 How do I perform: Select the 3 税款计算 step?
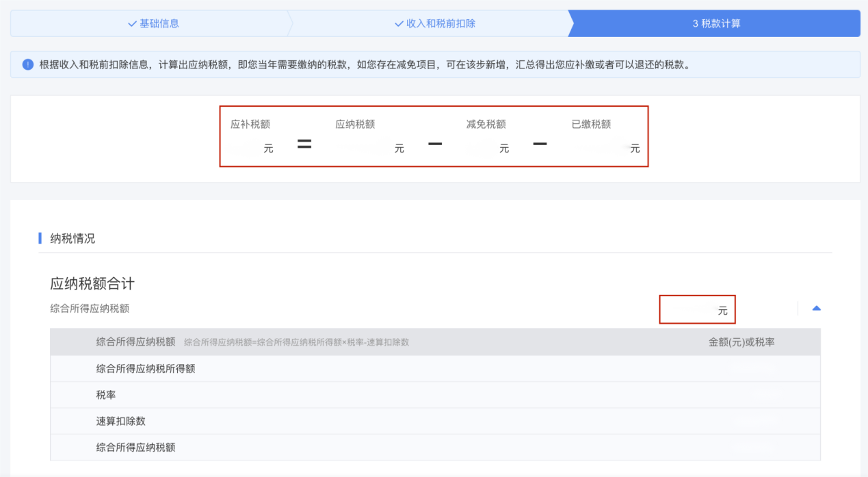716,23
